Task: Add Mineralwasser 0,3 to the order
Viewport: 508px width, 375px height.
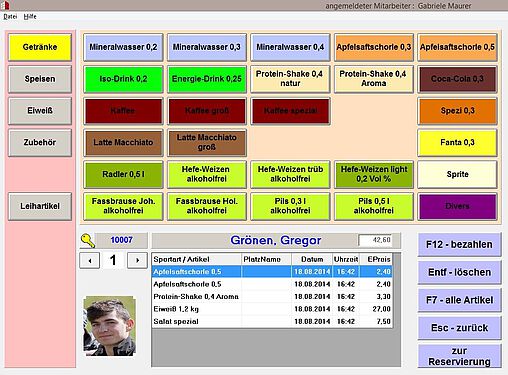Action: coord(207,47)
